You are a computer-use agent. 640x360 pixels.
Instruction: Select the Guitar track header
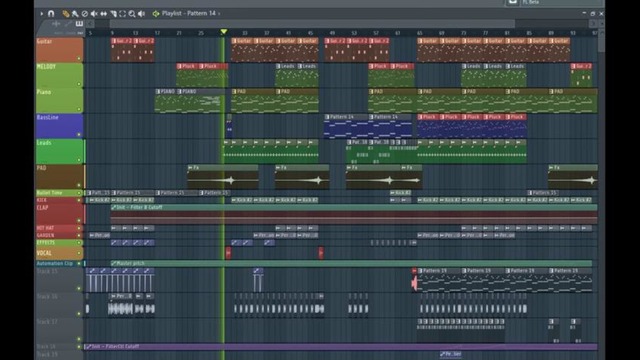(59, 50)
